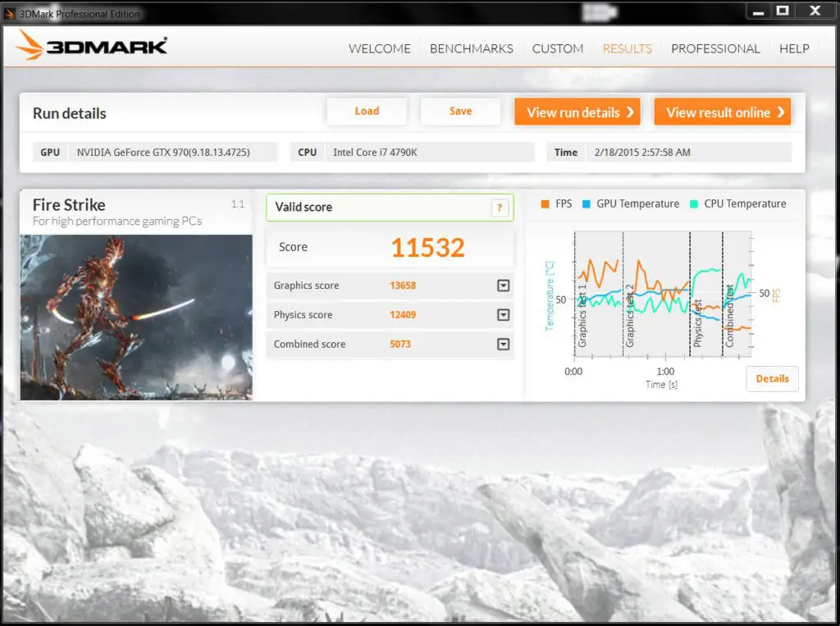Click the overall score 11532
Viewport: 840px width, 626px height.
(x=427, y=248)
